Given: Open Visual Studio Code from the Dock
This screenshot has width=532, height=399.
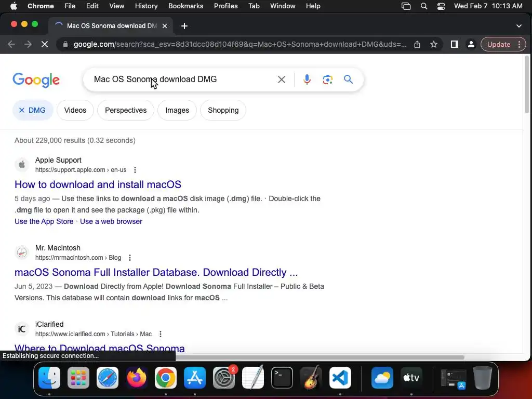Looking at the screenshot, I should point(340,378).
